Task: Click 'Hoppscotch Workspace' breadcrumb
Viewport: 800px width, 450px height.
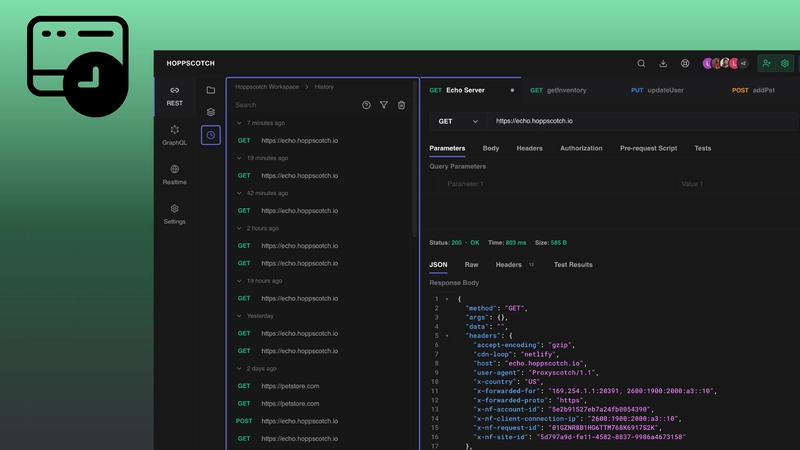Action: click(x=267, y=87)
